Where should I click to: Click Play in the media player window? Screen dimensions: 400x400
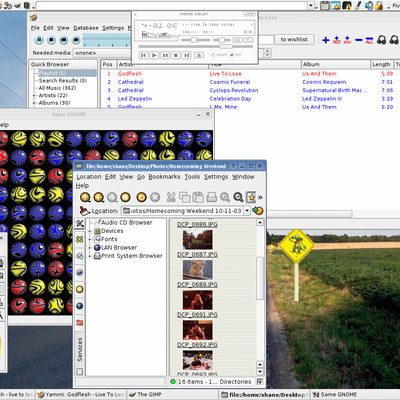tap(154, 55)
